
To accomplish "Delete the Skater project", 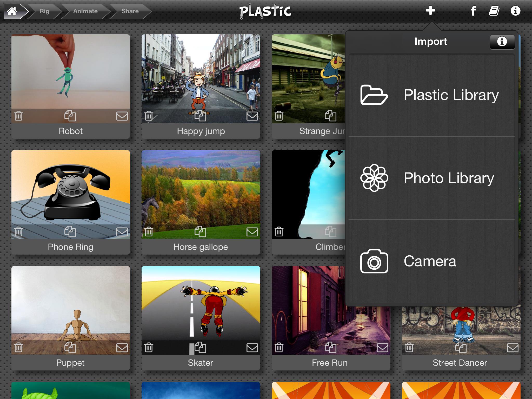I will click(x=149, y=348).
